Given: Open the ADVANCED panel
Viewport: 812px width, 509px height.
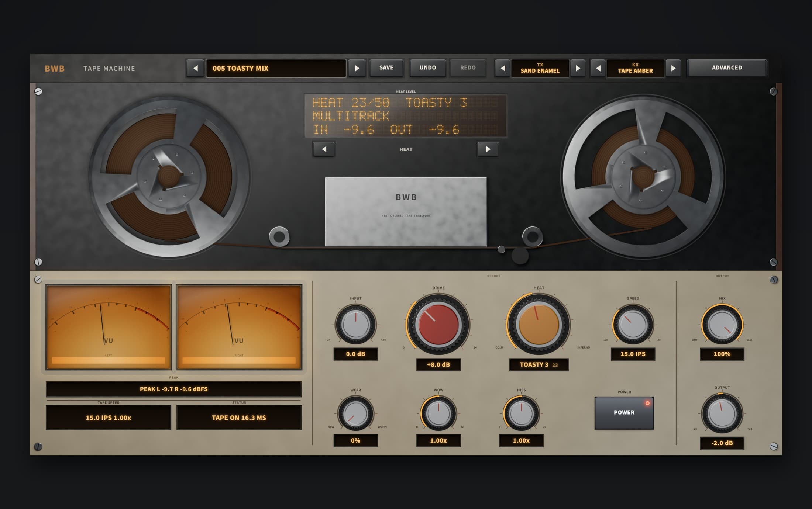Looking at the screenshot, I should (x=727, y=68).
